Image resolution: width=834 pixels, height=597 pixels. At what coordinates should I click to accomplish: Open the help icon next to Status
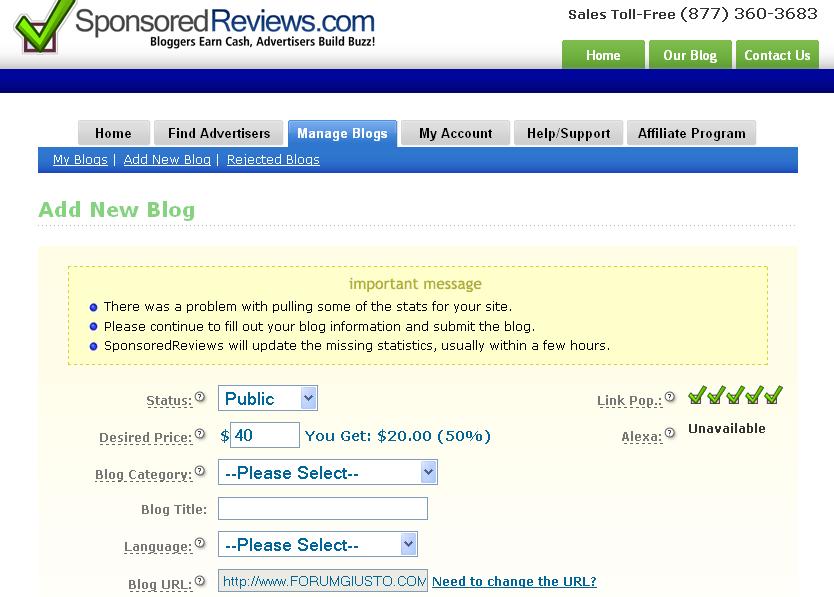pyautogui.click(x=199, y=396)
